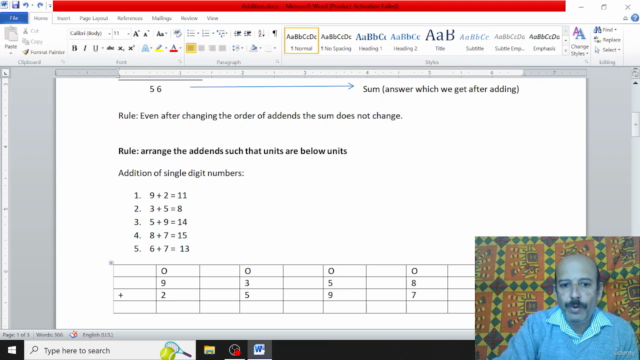Click the tab selector button left of ruler
The height and width of the screenshot is (360, 640).
tap(5, 73)
